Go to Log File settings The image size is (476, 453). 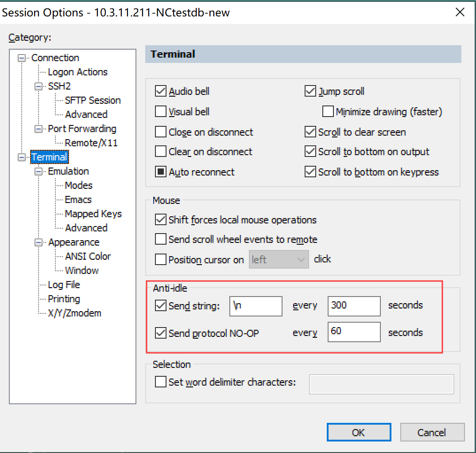point(64,285)
